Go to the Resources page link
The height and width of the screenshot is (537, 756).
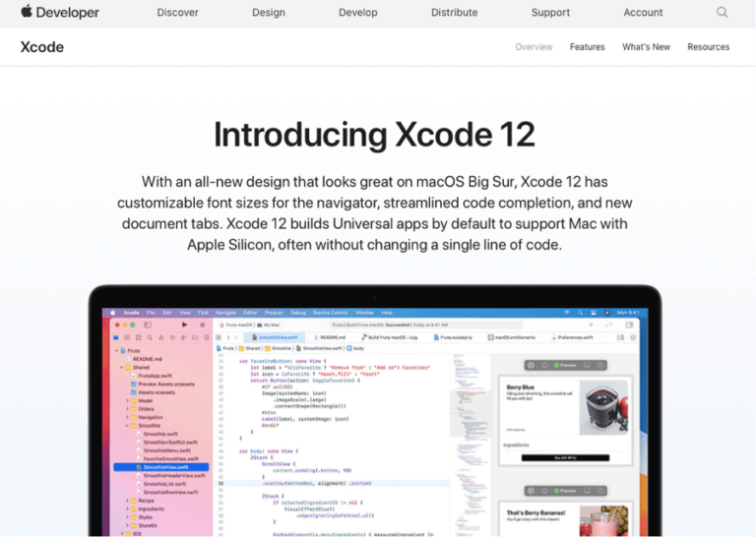click(708, 47)
